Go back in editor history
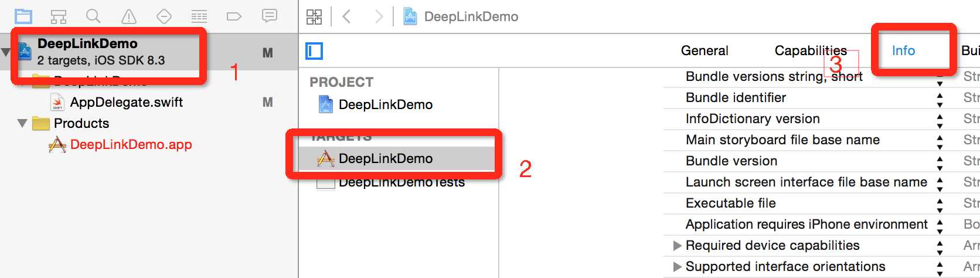The image size is (980, 278). coord(346,17)
